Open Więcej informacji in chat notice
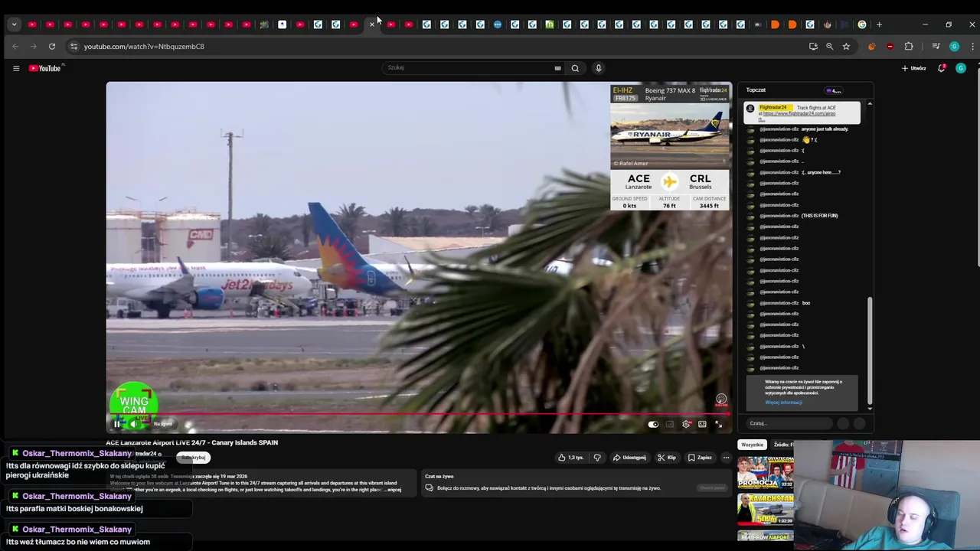 (x=783, y=403)
